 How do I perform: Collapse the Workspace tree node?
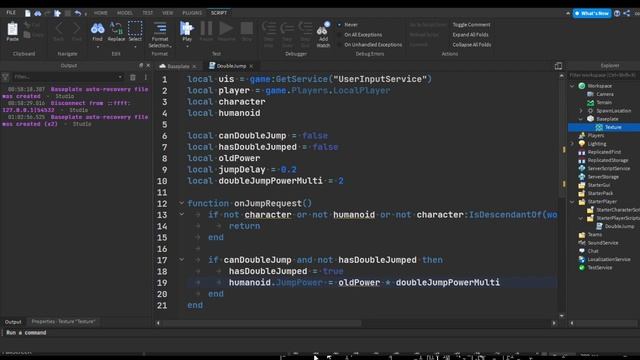[x=572, y=86]
